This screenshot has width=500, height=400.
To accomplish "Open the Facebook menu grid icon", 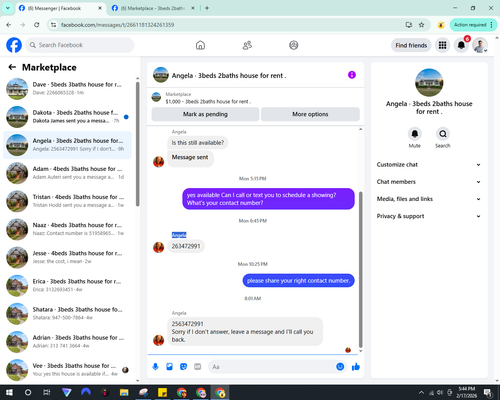I will click(x=442, y=45).
